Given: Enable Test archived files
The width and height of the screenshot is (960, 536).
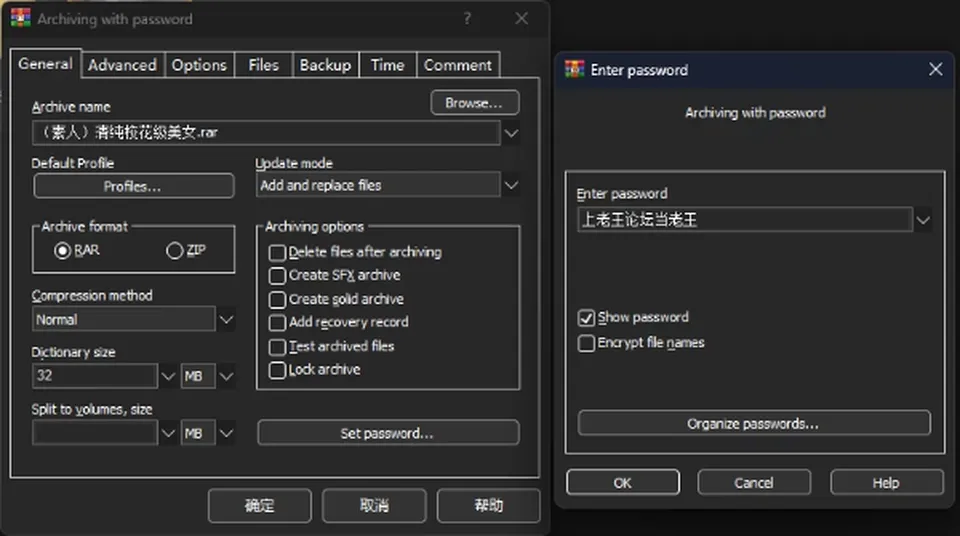Looking at the screenshot, I should [x=277, y=347].
